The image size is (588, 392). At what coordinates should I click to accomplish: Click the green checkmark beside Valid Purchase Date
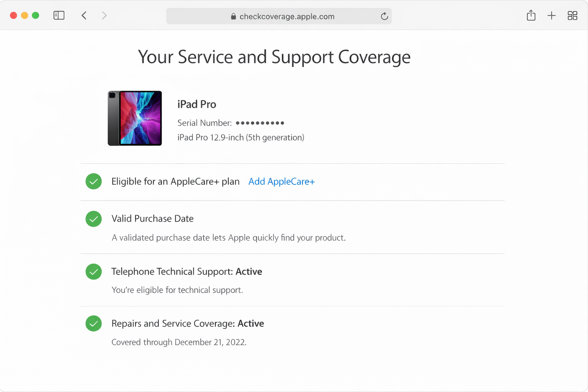(93, 219)
